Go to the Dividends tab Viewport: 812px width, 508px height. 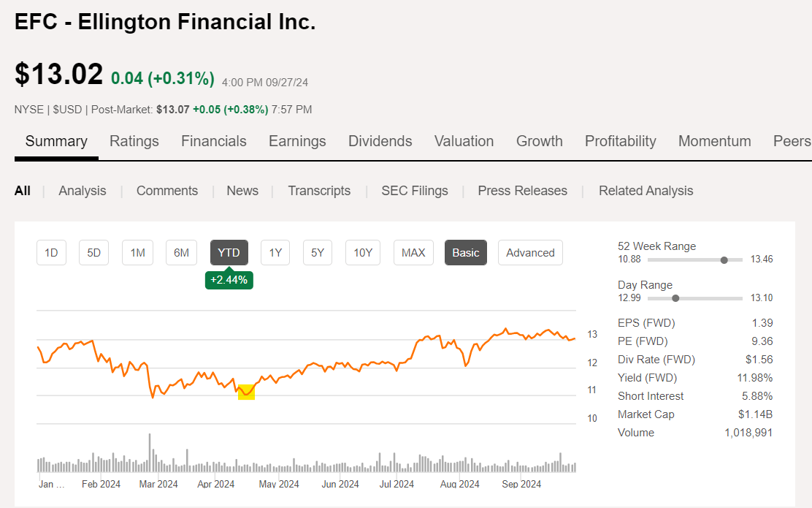380,141
